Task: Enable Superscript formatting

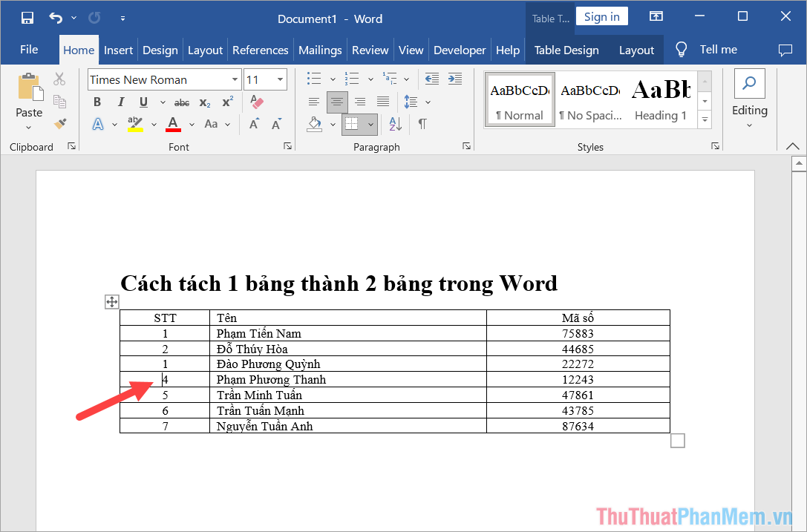Action: tap(226, 102)
